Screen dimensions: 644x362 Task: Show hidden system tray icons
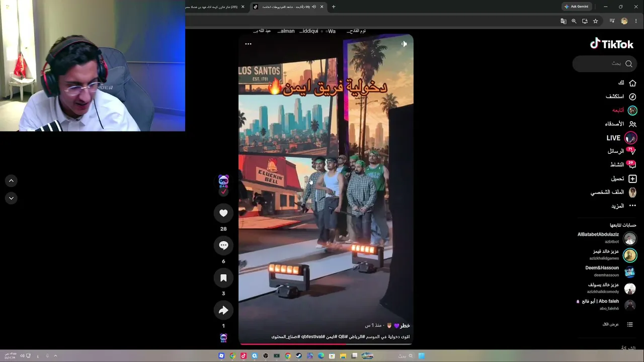click(55, 356)
